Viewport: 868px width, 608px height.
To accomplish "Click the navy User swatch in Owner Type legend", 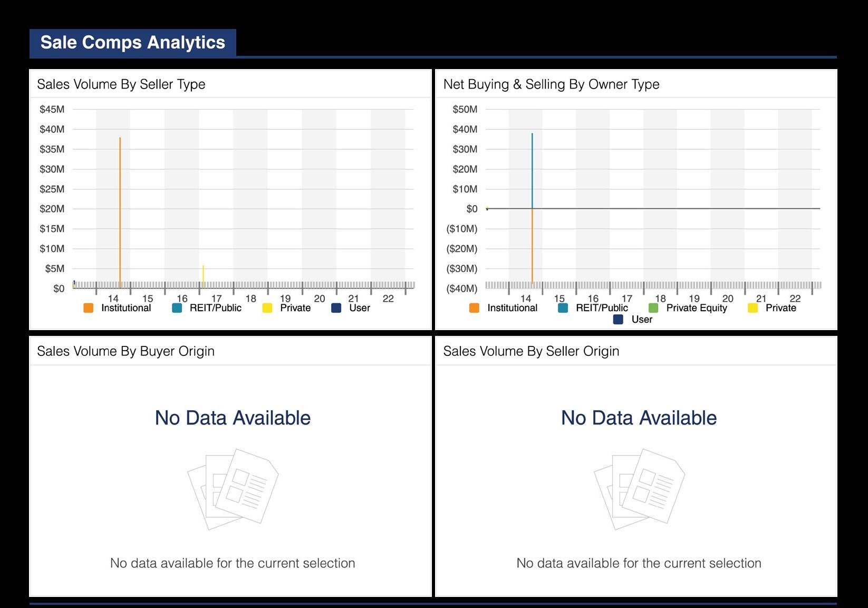I will tap(619, 320).
